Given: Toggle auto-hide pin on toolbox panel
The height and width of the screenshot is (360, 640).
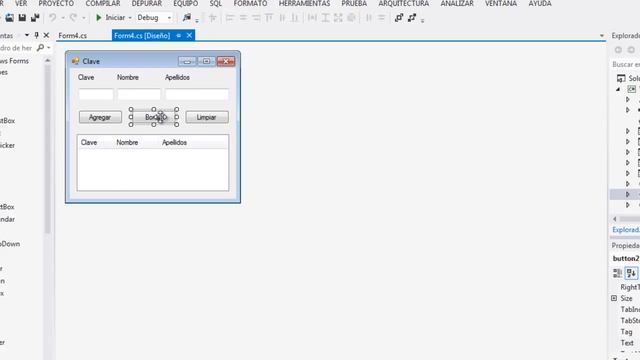Looking at the screenshot, I should 36,36.
